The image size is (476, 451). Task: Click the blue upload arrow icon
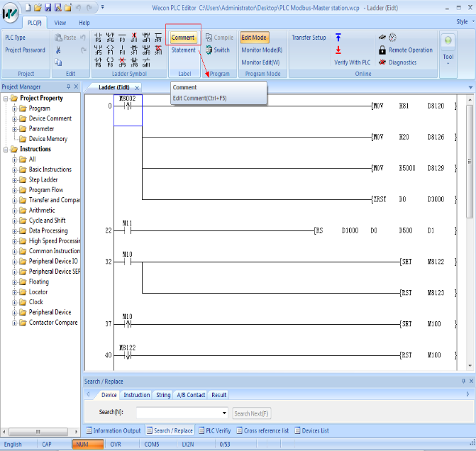click(x=338, y=38)
